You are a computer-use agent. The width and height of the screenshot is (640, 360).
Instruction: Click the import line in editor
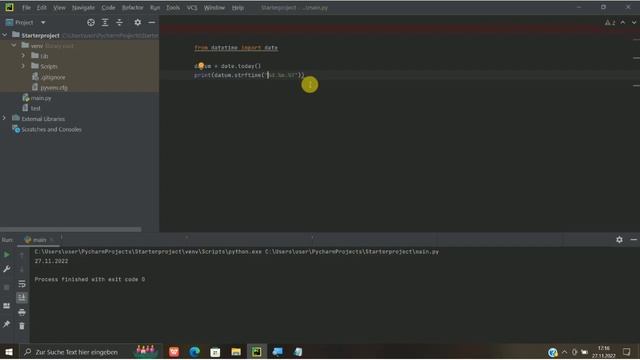tap(236, 48)
